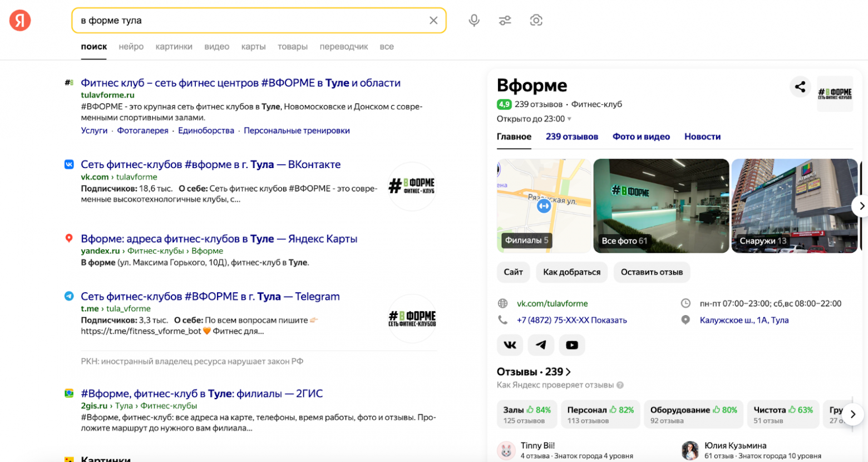Select the Главное card tab

(x=514, y=136)
